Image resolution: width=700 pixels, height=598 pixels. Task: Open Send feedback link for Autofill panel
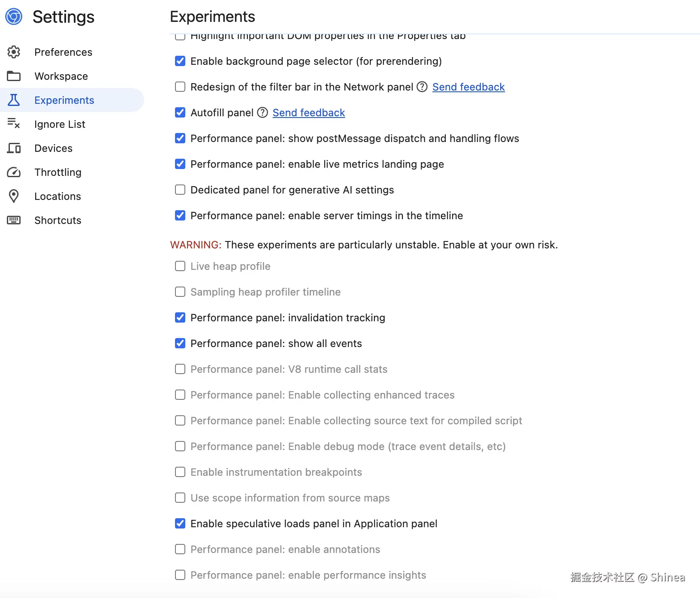(x=308, y=112)
